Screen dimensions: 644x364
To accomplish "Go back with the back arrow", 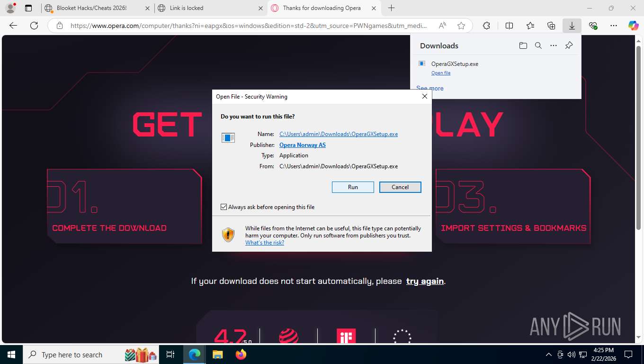I will coord(13,26).
